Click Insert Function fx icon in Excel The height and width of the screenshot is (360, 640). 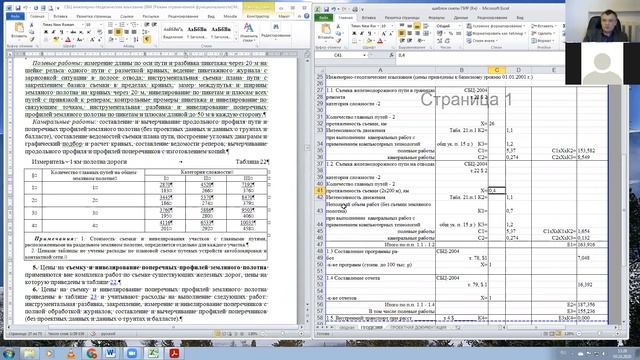coord(391,55)
